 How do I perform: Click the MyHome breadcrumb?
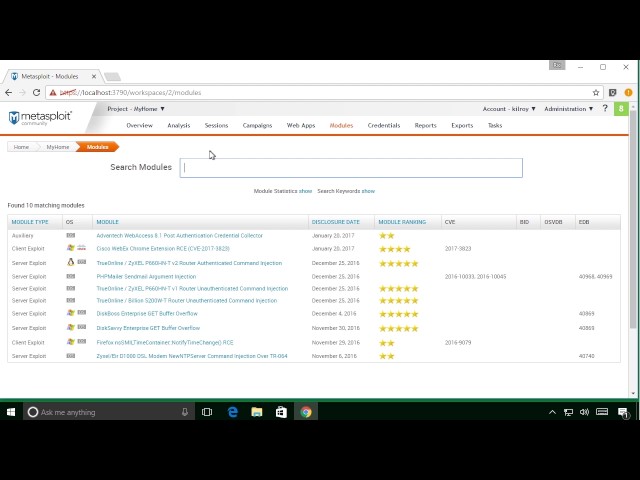tap(58, 147)
